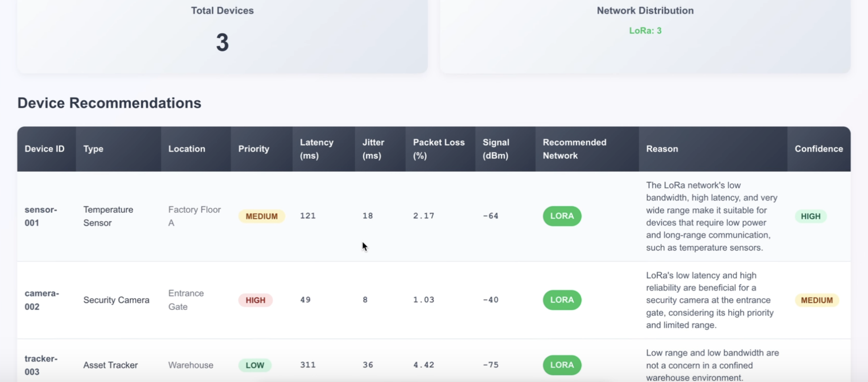Click the Location column header
The height and width of the screenshot is (382, 868).
[187, 149]
